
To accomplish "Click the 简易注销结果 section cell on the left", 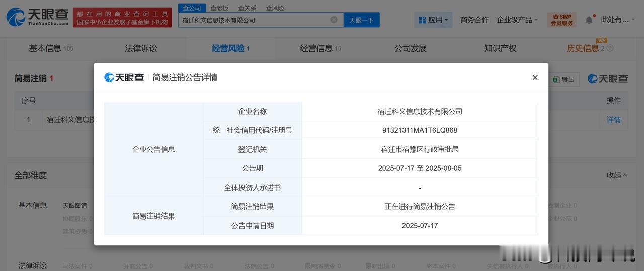I will (153, 216).
